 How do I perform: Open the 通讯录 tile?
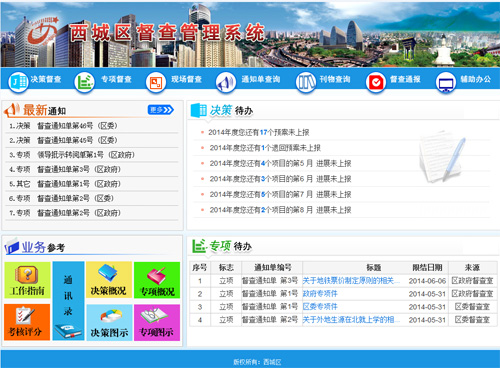68,301
